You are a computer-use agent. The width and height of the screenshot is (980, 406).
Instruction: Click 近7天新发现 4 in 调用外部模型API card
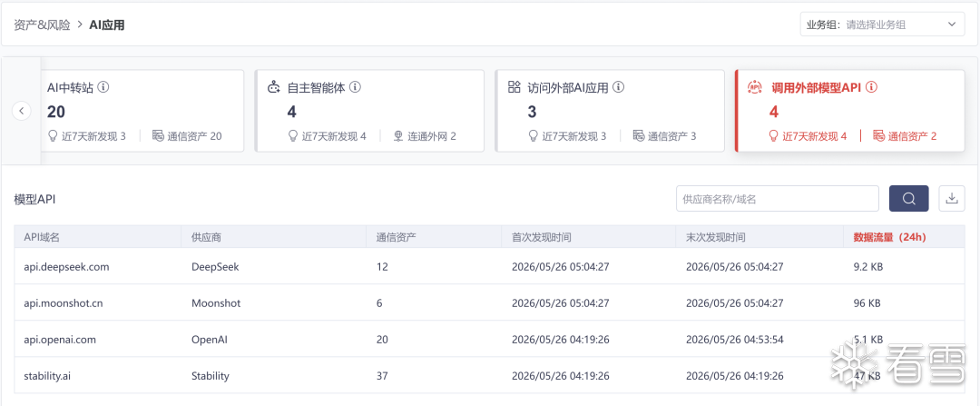coord(808,135)
